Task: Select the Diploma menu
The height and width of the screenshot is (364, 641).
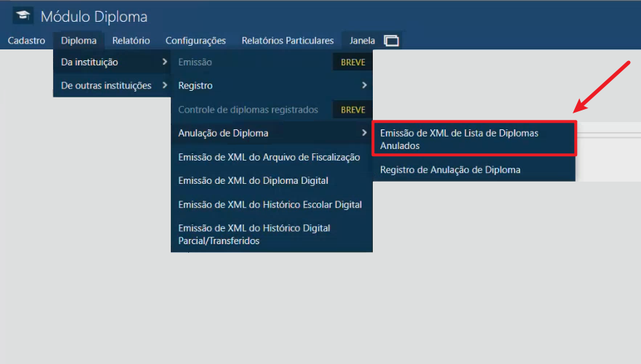Action: click(x=78, y=41)
